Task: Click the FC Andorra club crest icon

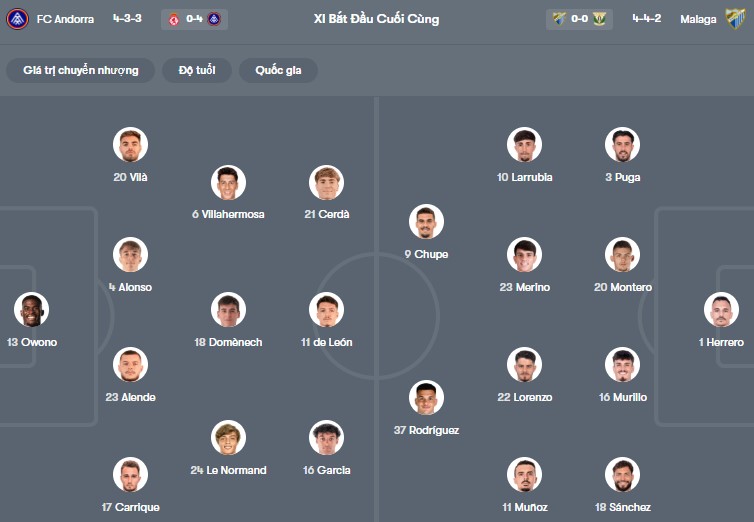Action: pos(18,19)
